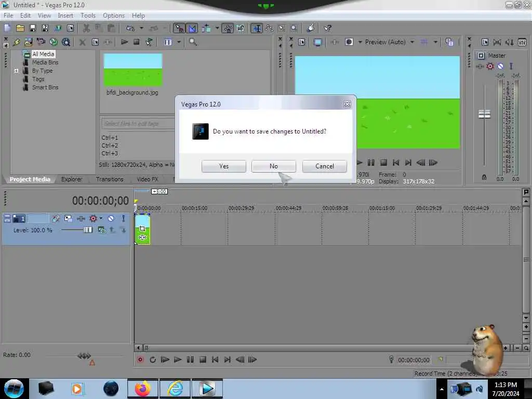
Task: Open the View menu
Action: pos(44,15)
